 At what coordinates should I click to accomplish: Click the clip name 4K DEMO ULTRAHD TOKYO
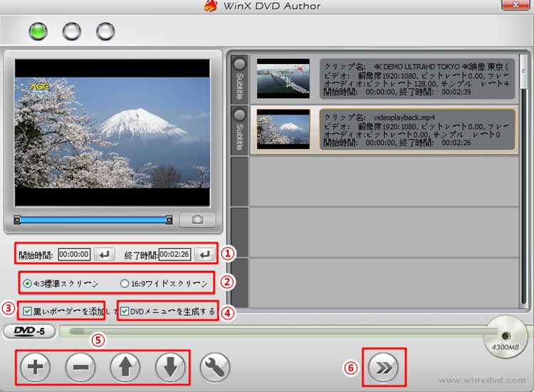point(441,67)
